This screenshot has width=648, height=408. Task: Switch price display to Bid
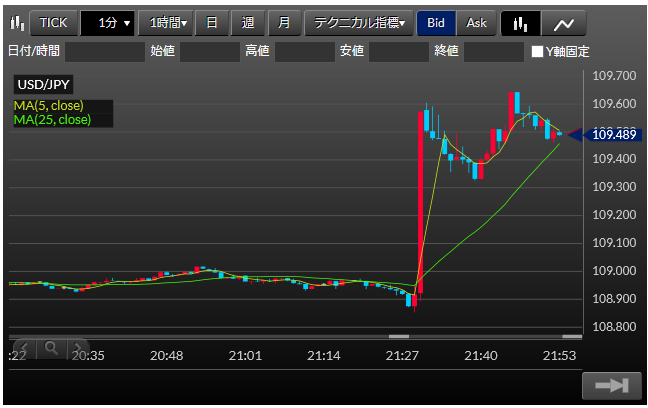pyautogui.click(x=436, y=23)
